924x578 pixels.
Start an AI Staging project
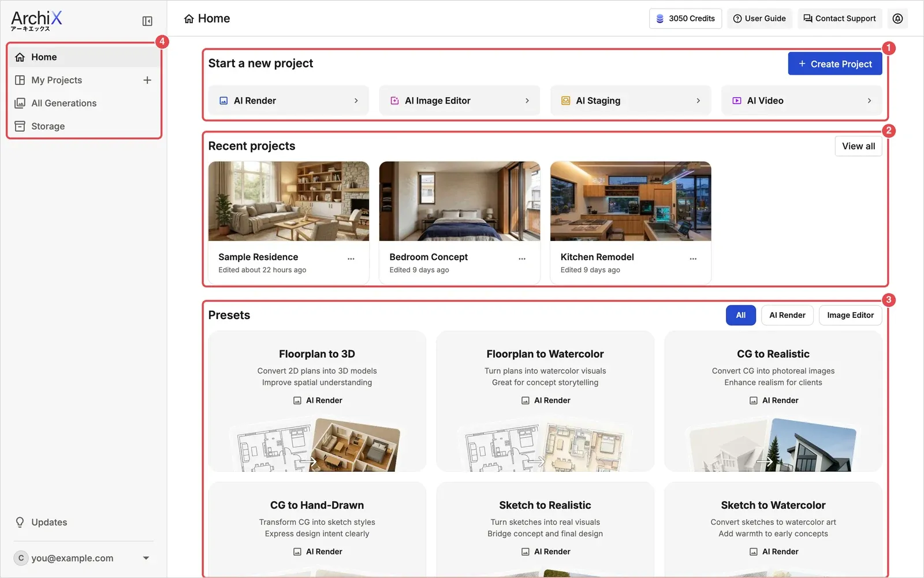631,101
